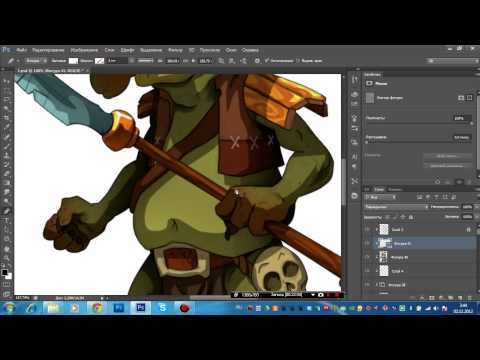Screen dimensions: 480x360
Task: Select the Path Selection tool
Action: 6,230
